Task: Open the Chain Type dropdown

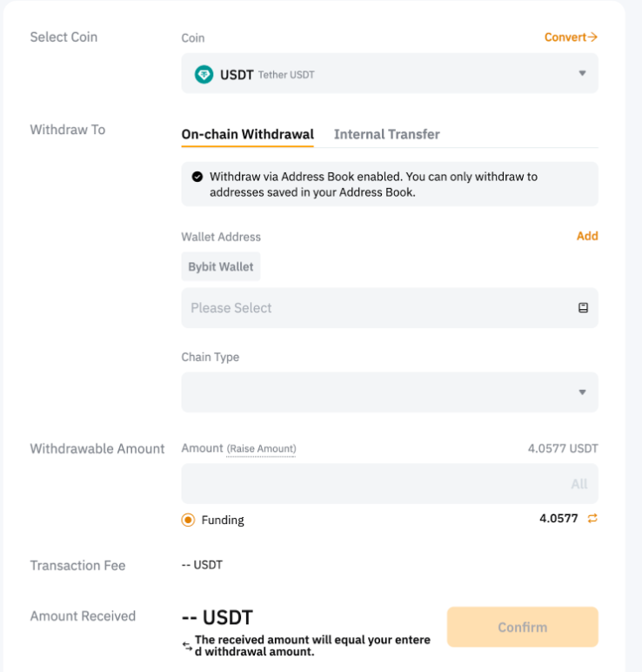Action: 389,393
